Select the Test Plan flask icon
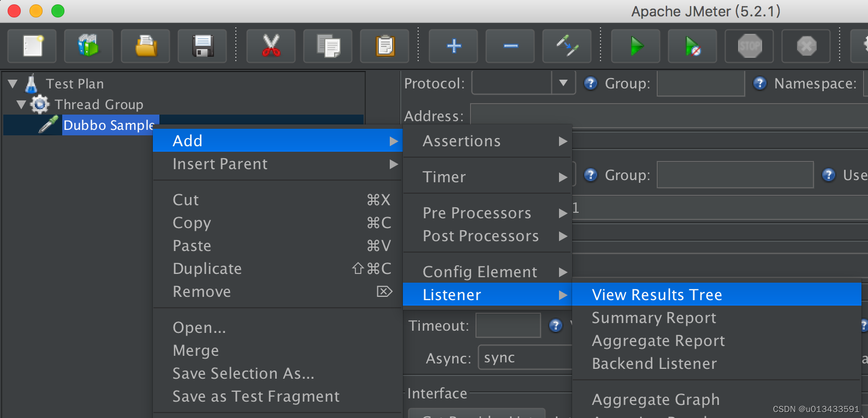868x418 pixels. (x=31, y=83)
